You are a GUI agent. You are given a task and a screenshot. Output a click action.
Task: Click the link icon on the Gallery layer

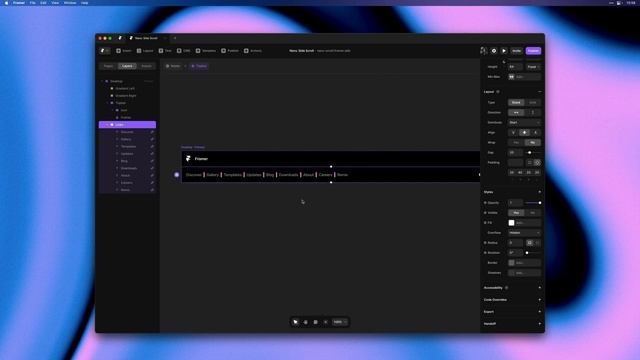point(152,139)
